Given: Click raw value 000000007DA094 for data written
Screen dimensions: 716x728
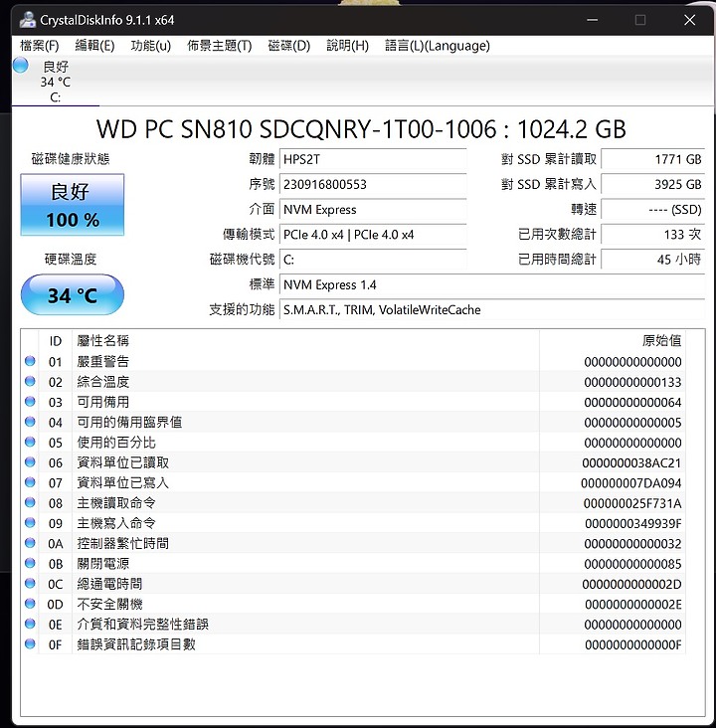Looking at the screenshot, I should coord(631,483).
